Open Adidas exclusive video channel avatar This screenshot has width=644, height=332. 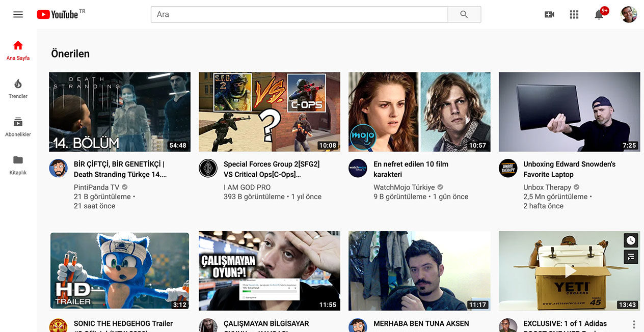pos(508,325)
